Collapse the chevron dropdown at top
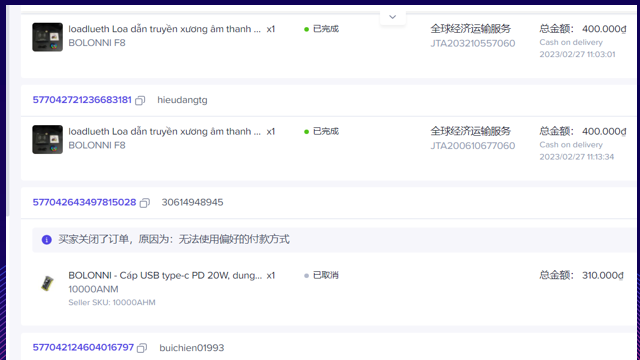This screenshot has width=640, height=360. 392,17
